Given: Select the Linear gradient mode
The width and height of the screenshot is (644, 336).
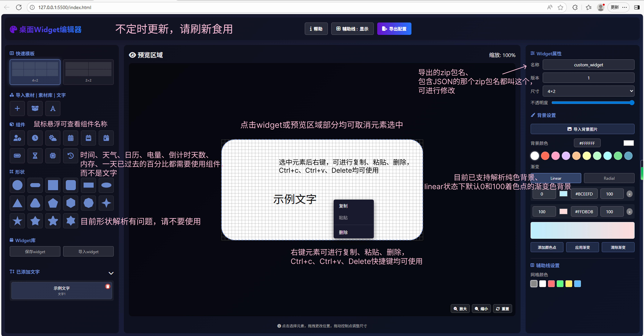Looking at the screenshot, I should (x=556, y=178).
